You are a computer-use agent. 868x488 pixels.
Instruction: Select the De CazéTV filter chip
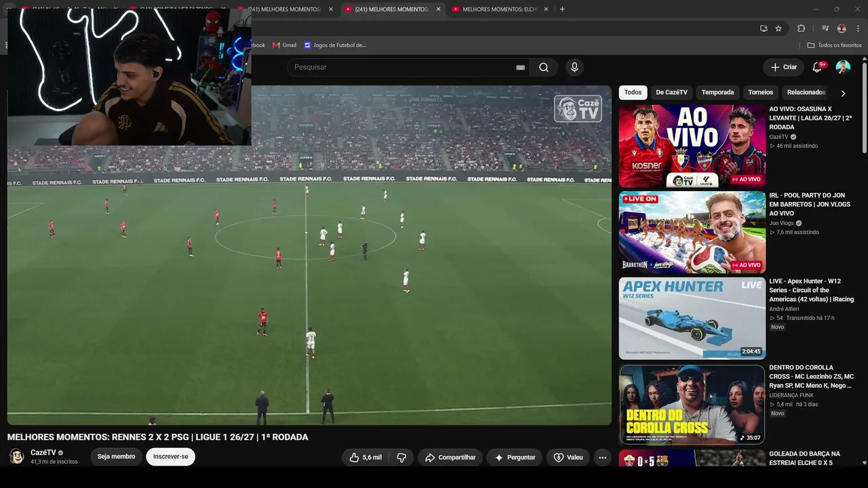coord(671,92)
